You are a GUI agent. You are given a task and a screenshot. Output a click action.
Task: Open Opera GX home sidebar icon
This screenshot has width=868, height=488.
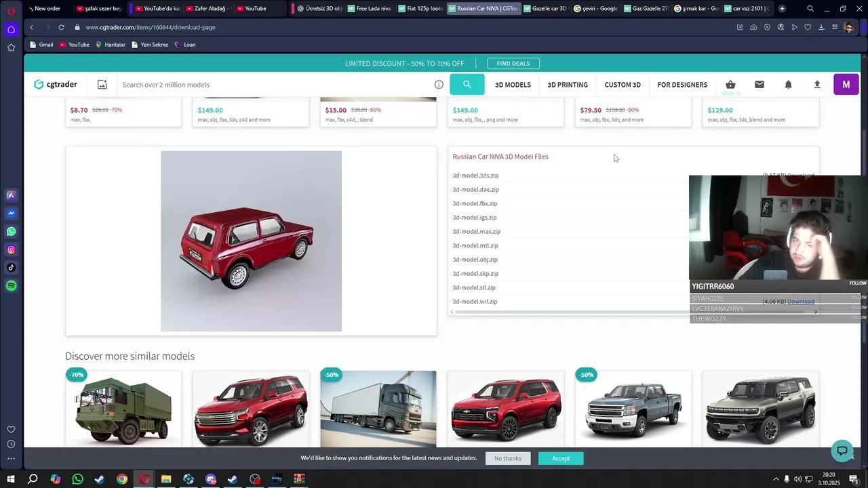click(11, 29)
